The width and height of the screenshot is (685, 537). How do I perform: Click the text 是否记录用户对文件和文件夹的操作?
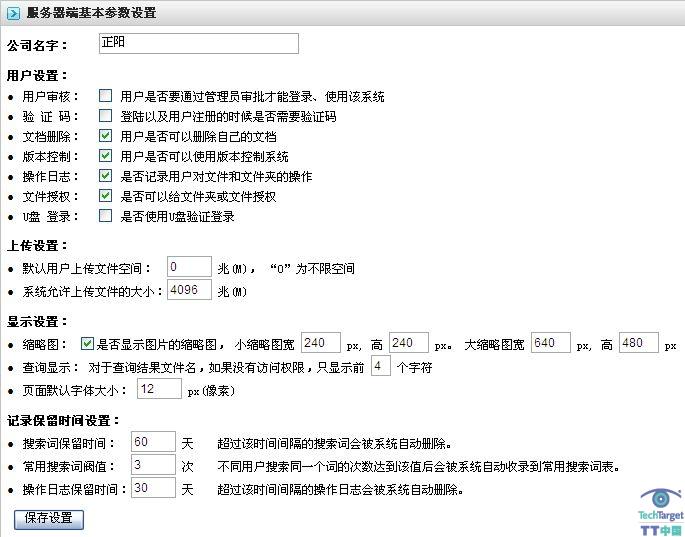(216, 176)
